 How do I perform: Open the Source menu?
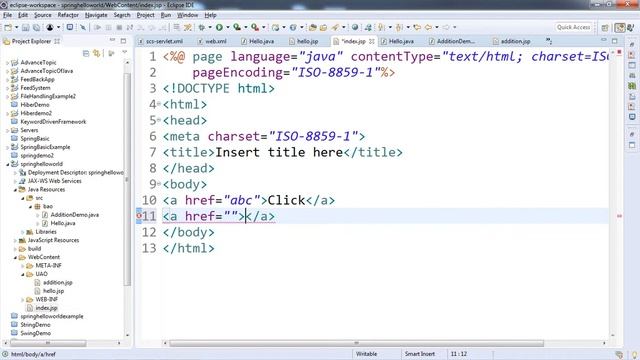[42, 15]
